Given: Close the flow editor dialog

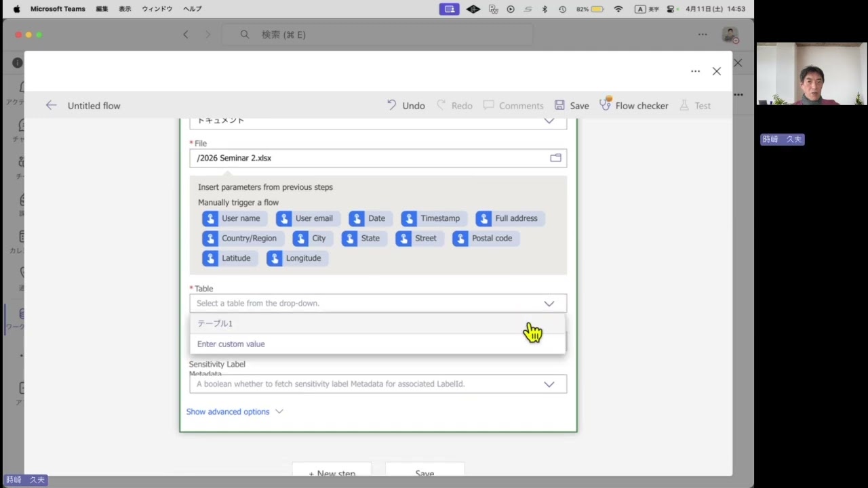Looking at the screenshot, I should (x=716, y=71).
